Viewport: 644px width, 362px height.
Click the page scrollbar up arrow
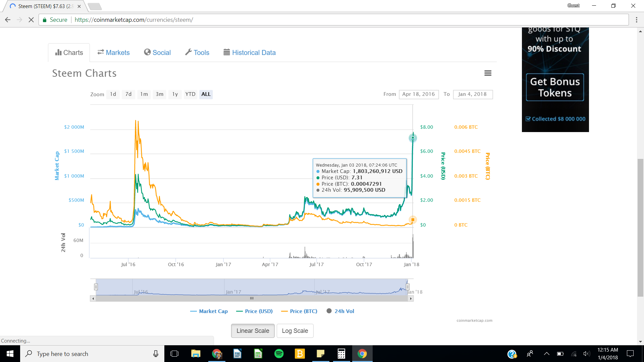coord(640,32)
